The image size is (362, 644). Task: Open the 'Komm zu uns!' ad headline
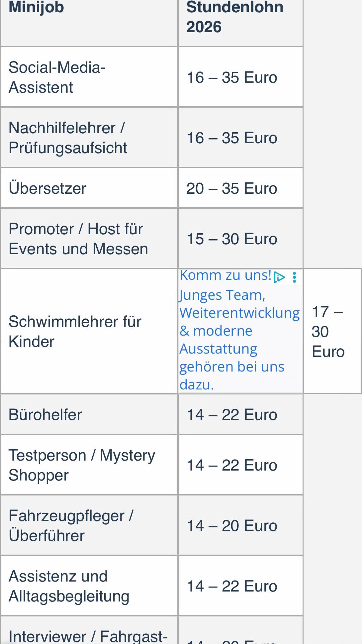[x=226, y=275]
